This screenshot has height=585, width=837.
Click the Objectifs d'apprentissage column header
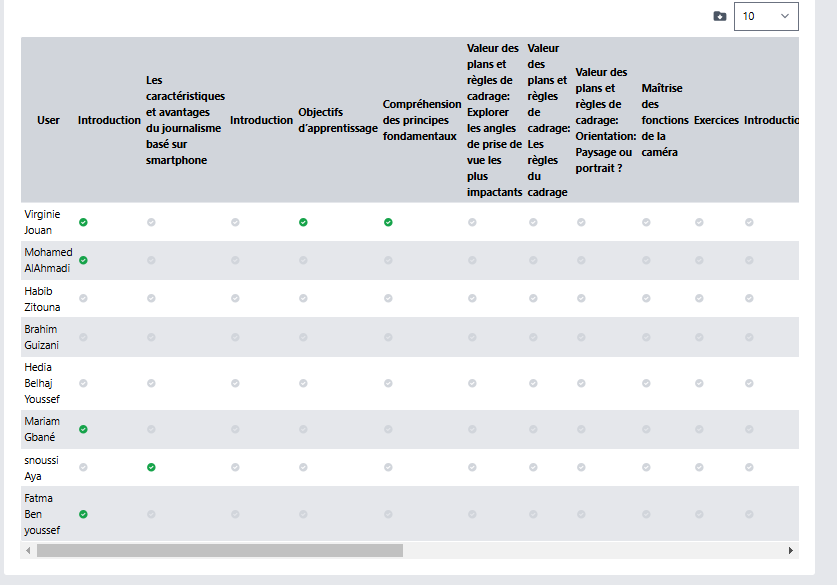coord(338,120)
